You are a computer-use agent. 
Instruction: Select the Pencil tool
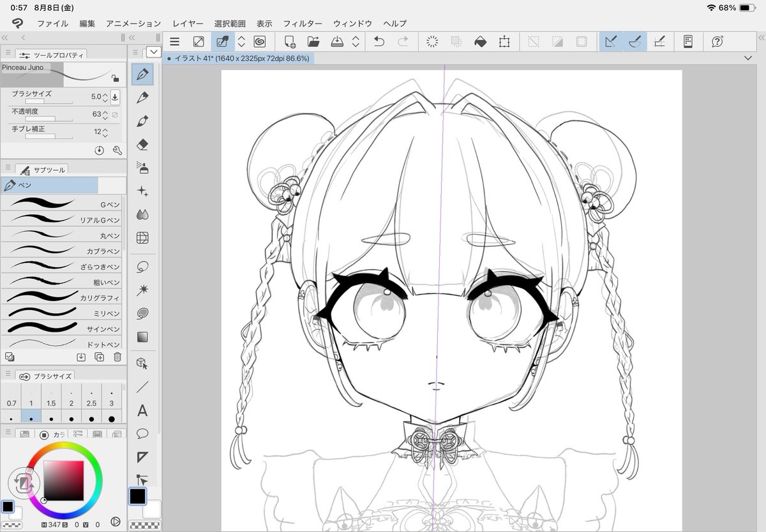coord(142,97)
